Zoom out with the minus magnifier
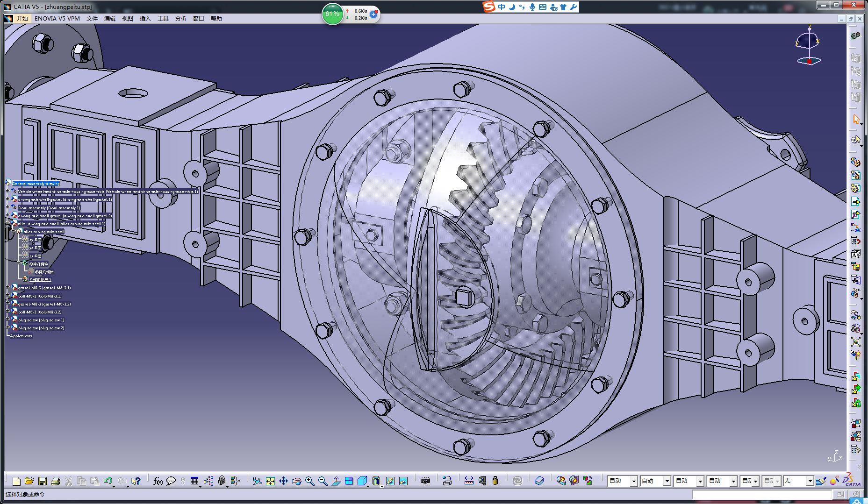868x504 pixels. tap(323, 481)
